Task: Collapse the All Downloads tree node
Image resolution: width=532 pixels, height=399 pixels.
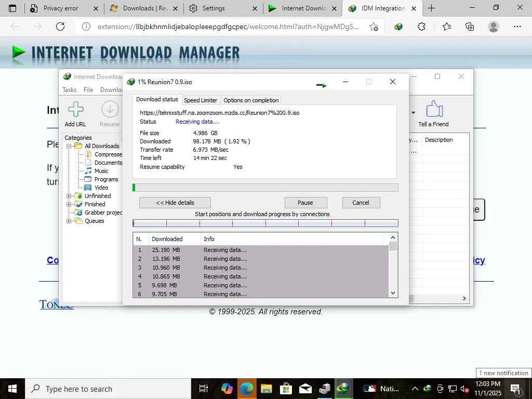Action: 69,146
